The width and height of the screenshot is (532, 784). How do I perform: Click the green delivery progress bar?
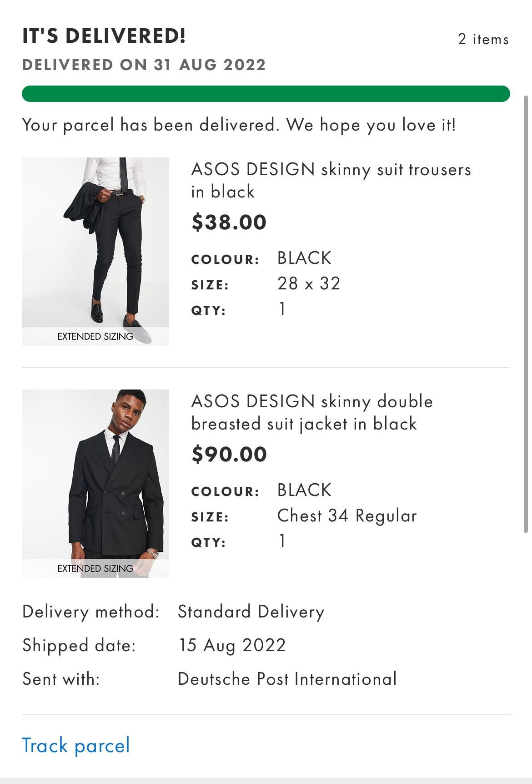click(266, 94)
